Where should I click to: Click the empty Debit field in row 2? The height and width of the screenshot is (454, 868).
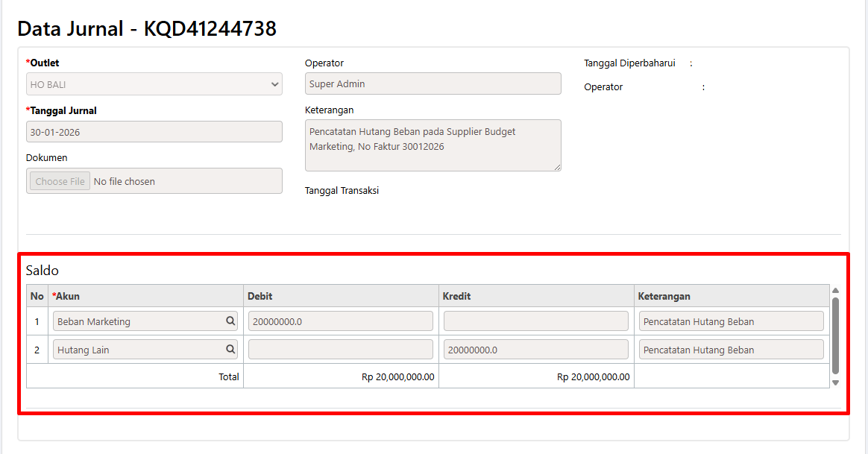pyautogui.click(x=340, y=350)
